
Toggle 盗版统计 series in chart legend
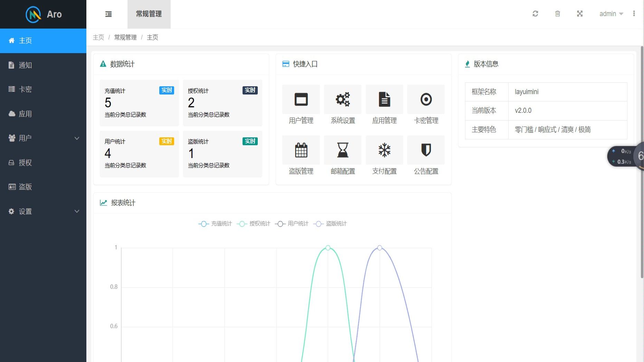tap(330, 224)
